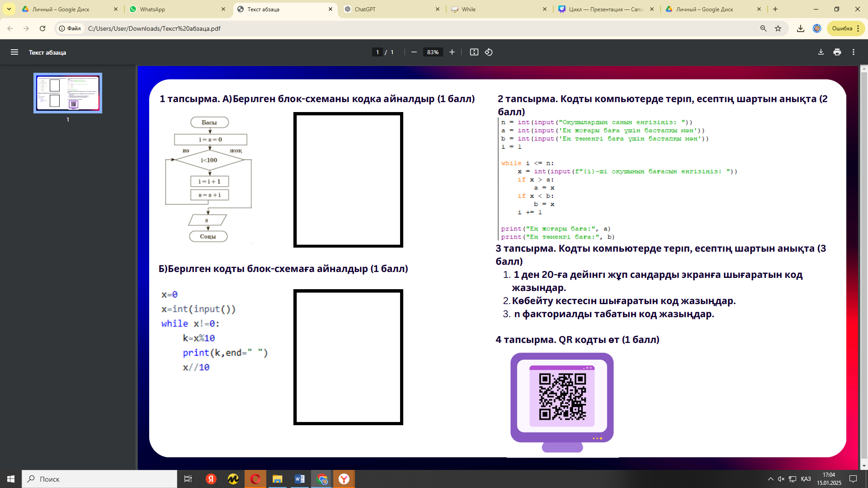868x488 pixels.
Task: Toggle the PDF sidebar menu icon
Action: click(14, 52)
